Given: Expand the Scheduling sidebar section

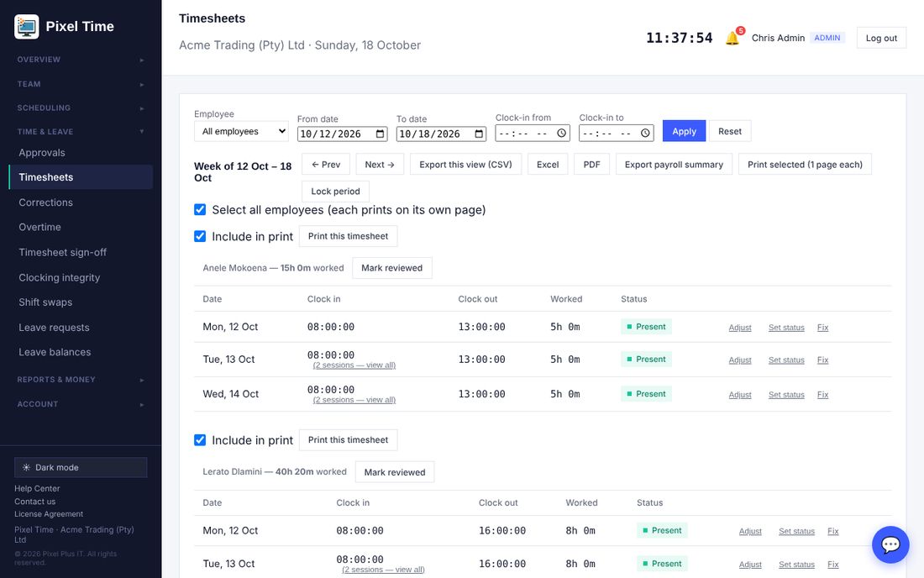Looking at the screenshot, I should [81, 108].
